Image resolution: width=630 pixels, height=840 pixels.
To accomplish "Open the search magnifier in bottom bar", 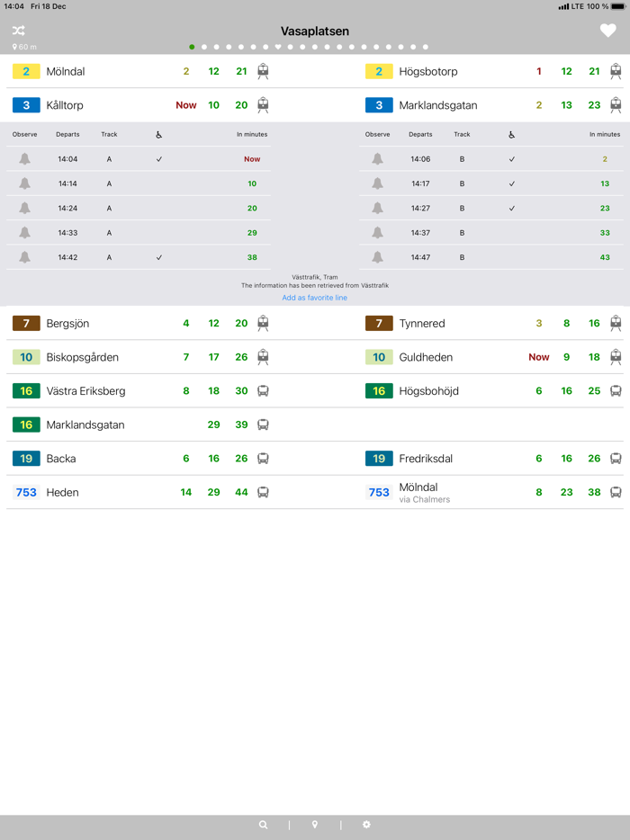I will coord(264,825).
